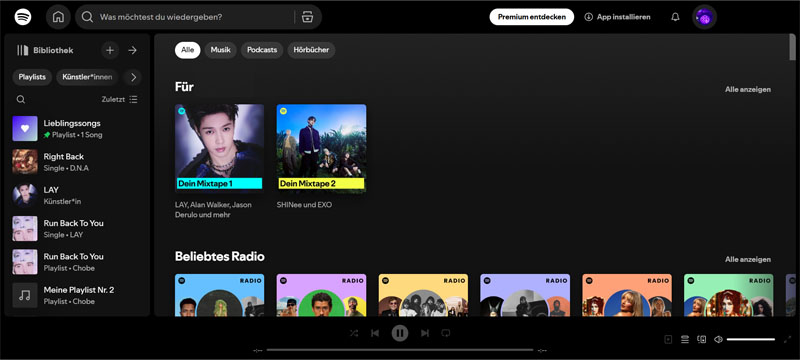Image resolution: width=800 pixels, height=360 pixels.
Task: Open Meine Playlist Nr. 2
Action: [x=77, y=295]
